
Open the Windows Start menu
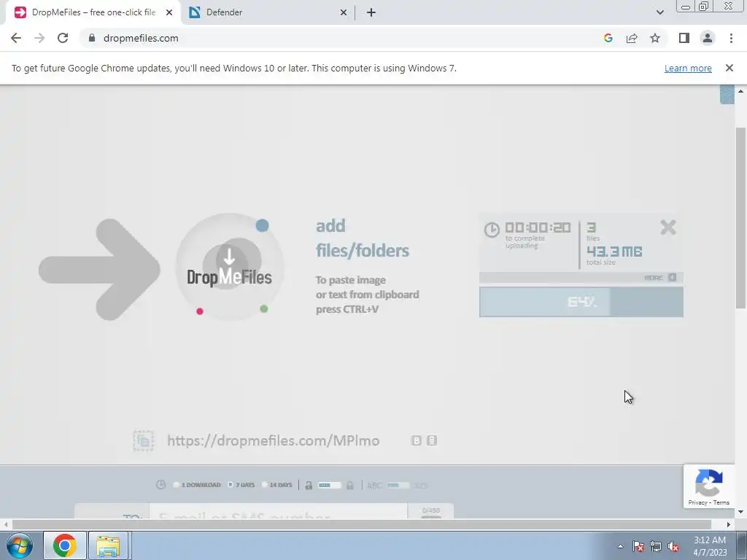point(20,545)
